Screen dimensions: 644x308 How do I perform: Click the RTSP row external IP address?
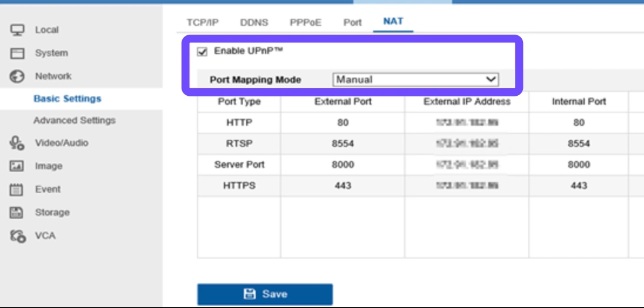(x=467, y=144)
